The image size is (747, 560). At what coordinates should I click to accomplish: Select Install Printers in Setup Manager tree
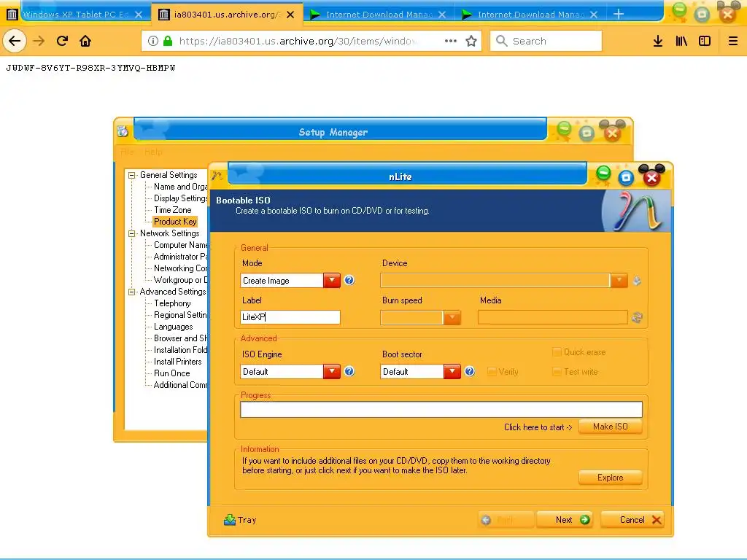pyautogui.click(x=178, y=362)
